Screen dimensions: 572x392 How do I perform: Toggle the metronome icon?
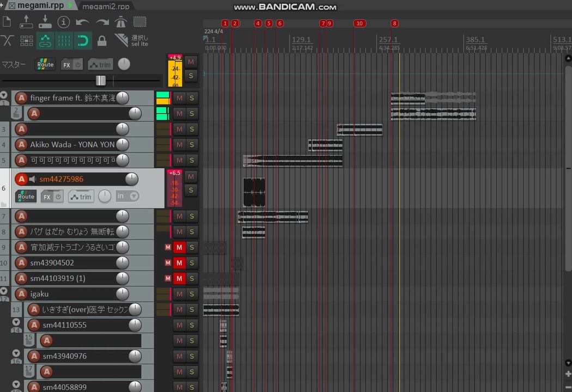(x=120, y=22)
